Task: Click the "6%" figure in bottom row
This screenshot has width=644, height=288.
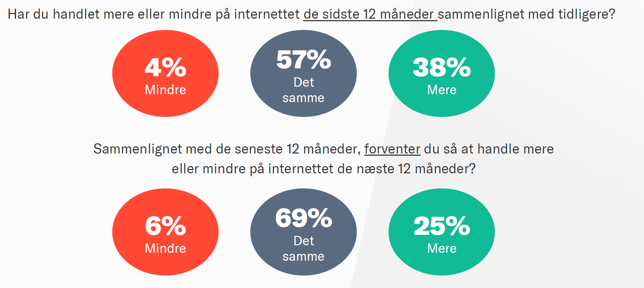Action: point(165,226)
